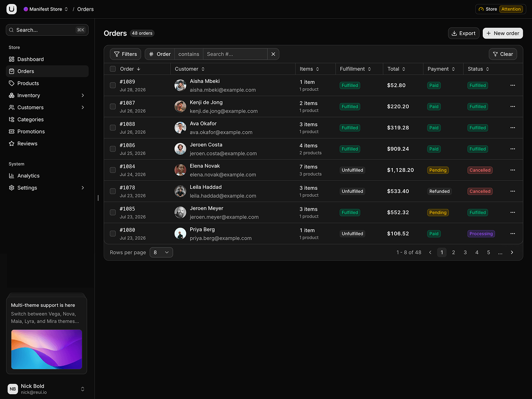Screen dimensions: 532x399
Task: Focus the sidebar Search box
Action: tap(47, 30)
